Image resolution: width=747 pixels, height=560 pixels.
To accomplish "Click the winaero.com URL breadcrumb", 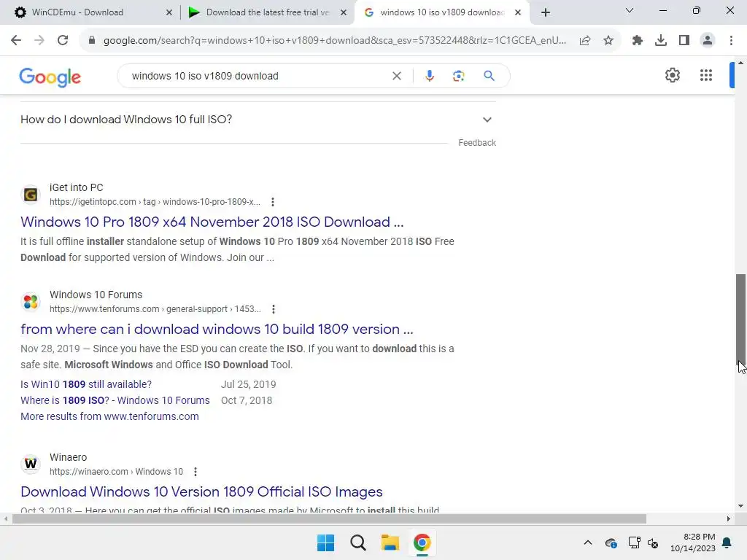I will [x=116, y=472].
